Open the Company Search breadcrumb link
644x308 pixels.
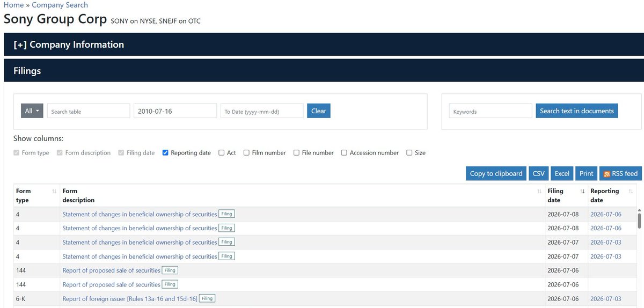60,5
